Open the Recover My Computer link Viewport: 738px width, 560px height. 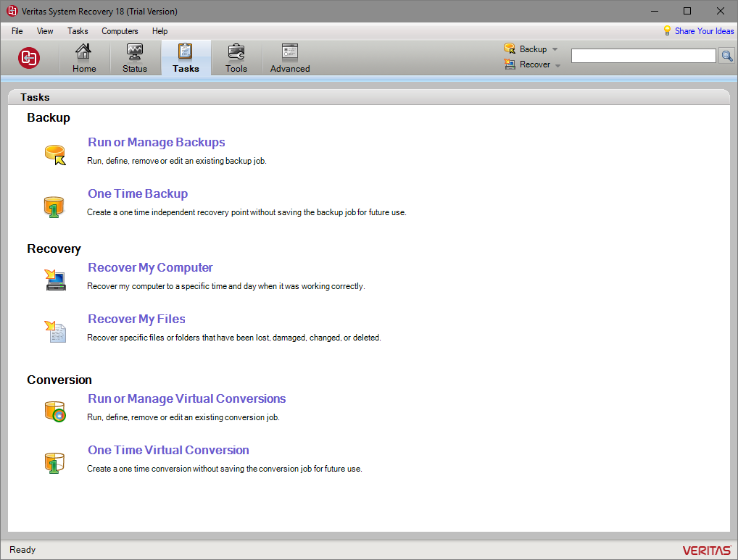pyautogui.click(x=150, y=267)
